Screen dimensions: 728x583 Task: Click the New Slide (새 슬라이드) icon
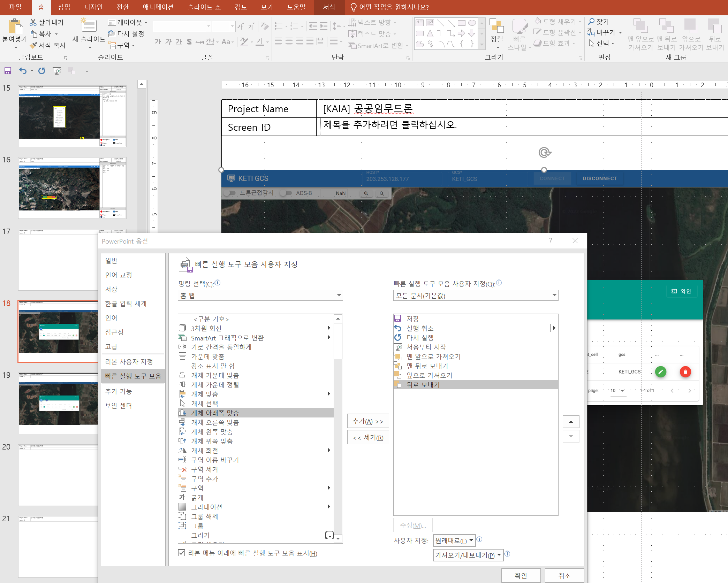(x=89, y=26)
